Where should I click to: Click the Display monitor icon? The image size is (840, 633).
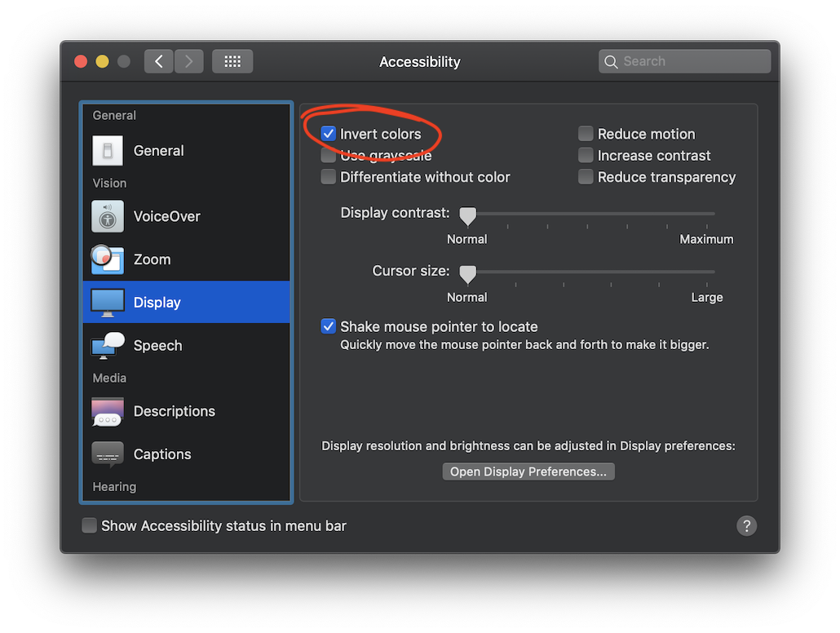(x=108, y=302)
